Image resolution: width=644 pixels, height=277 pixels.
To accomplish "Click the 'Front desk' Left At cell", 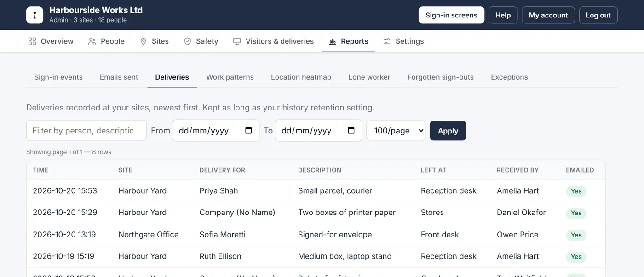I will 440,235.
